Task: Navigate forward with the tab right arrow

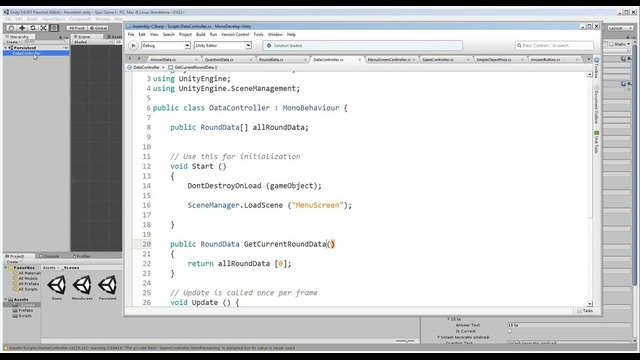Action: [139, 59]
